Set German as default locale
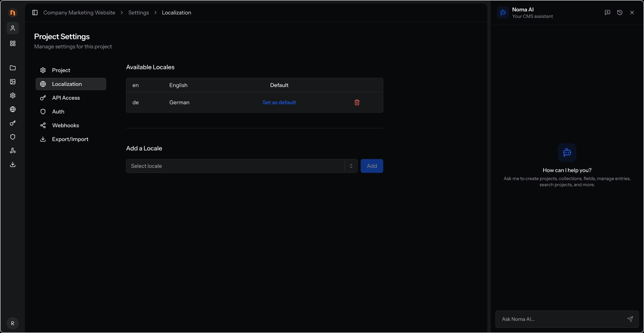The height and width of the screenshot is (333, 644). click(x=279, y=102)
